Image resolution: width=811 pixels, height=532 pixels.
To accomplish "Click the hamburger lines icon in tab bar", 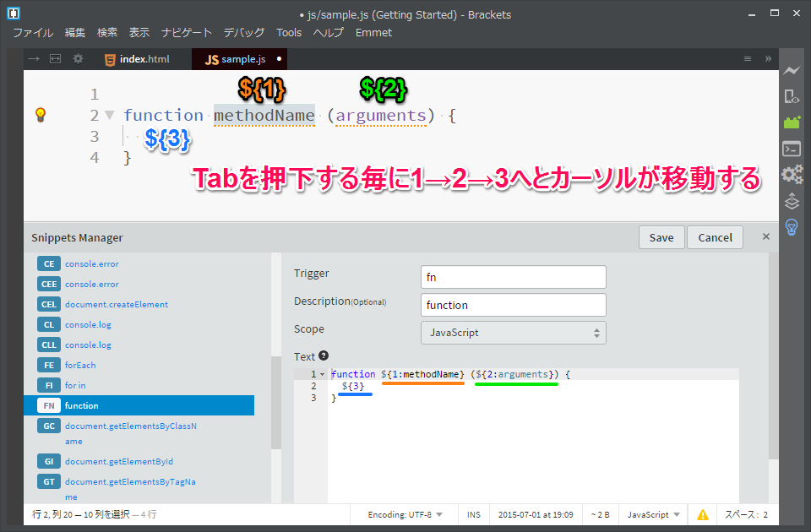I will click(x=748, y=59).
